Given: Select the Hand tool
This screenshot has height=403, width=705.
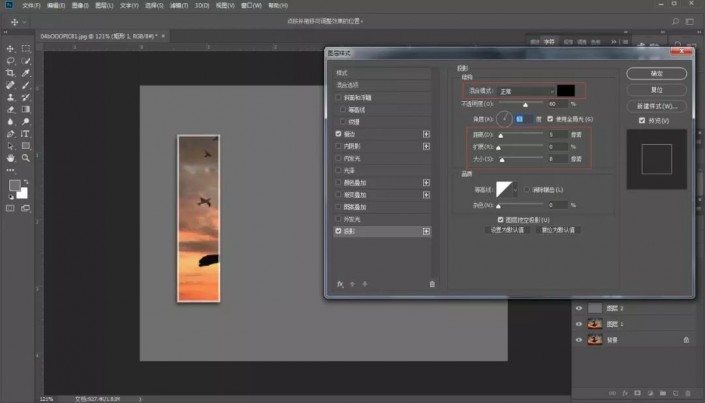Looking at the screenshot, I should 10,157.
